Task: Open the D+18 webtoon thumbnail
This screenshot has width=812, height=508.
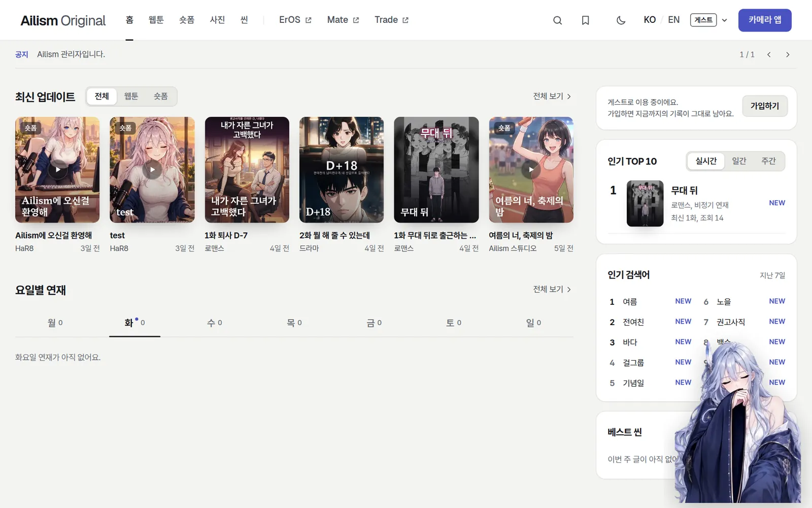Action: 342,170
